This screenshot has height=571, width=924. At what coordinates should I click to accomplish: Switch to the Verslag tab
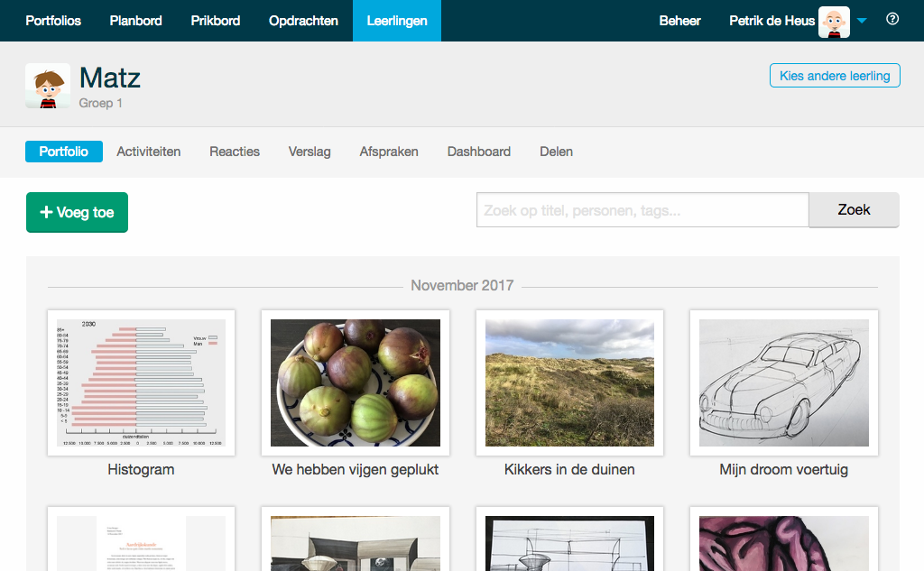[x=310, y=152]
